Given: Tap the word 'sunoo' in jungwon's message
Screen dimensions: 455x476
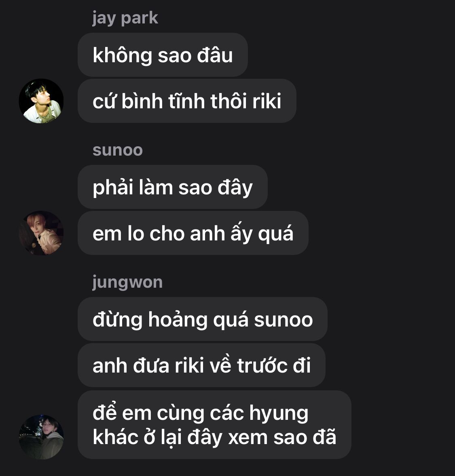Looking at the screenshot, I should 283,320.
